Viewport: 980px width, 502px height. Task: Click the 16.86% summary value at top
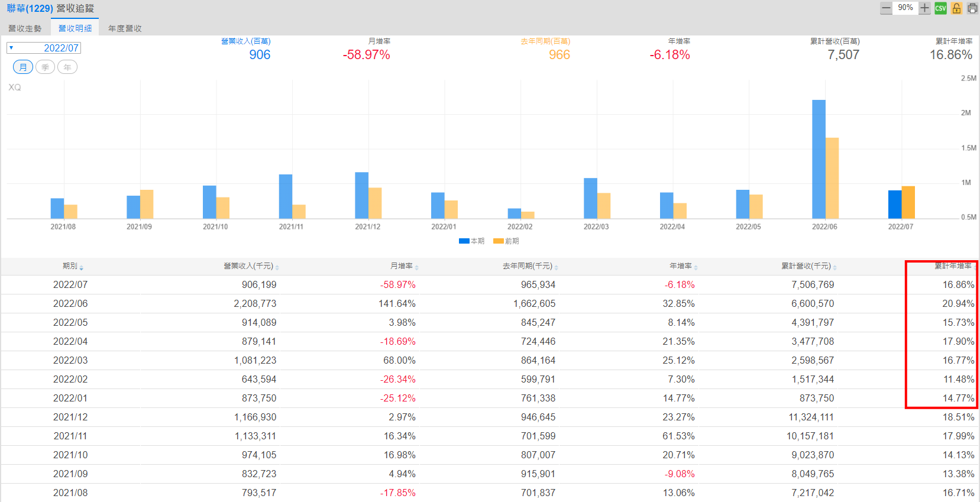point(951,55)
